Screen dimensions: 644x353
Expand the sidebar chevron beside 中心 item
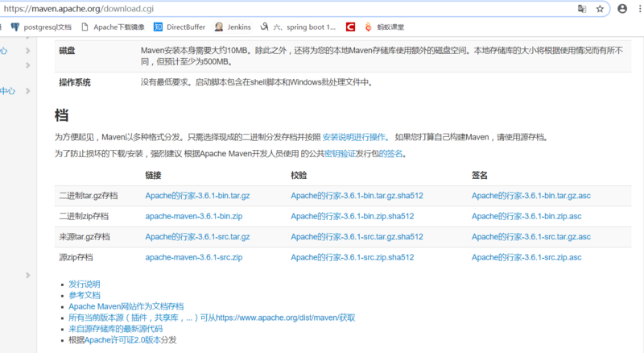click(x=28, y=91)
